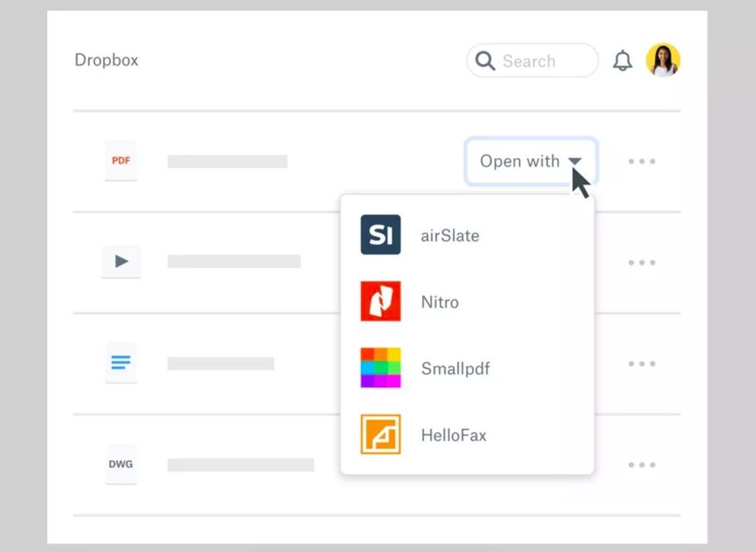Select the video file name placeholder
The image size is (756, 552).
coord(234,261)
